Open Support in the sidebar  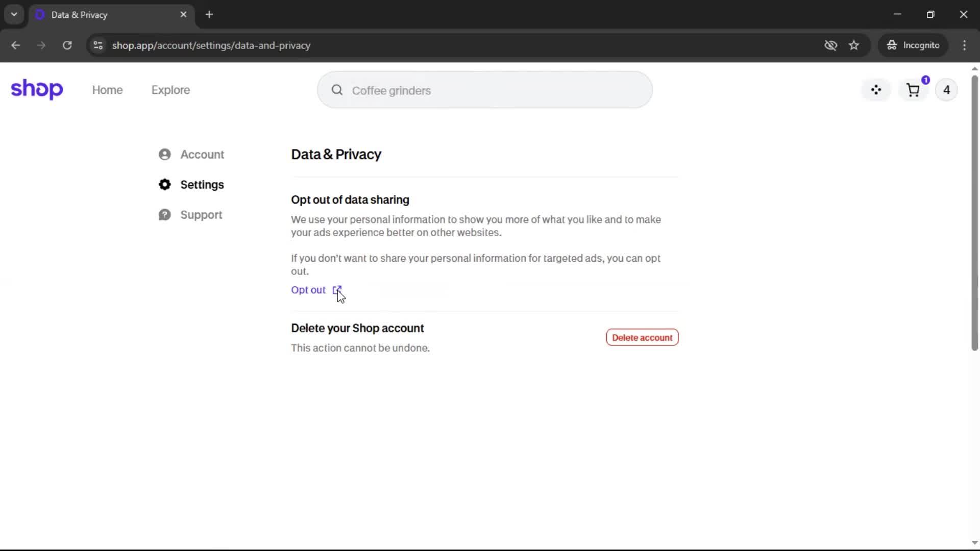click(201, 215)
